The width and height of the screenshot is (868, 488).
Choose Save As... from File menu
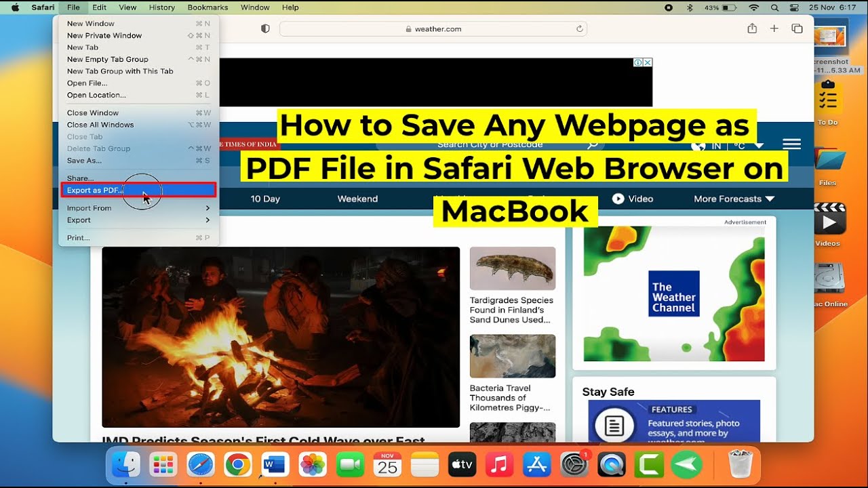click(x=138, y=161)
